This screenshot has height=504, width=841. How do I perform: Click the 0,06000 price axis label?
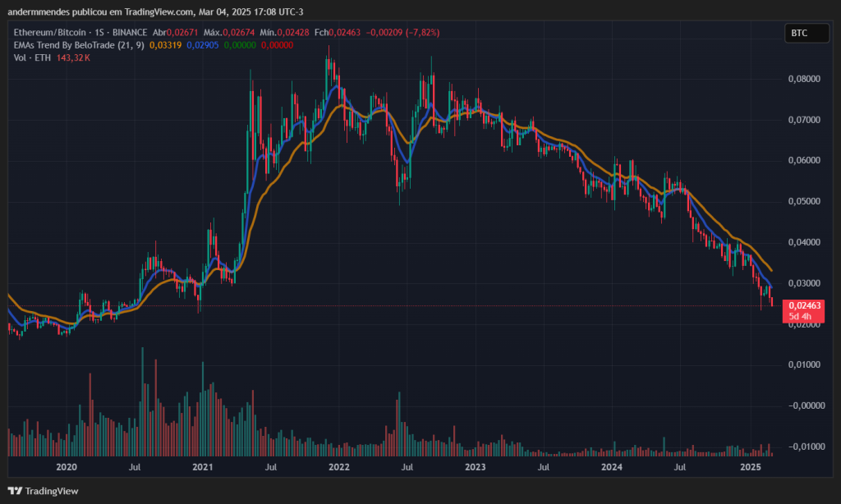[804, 160]
